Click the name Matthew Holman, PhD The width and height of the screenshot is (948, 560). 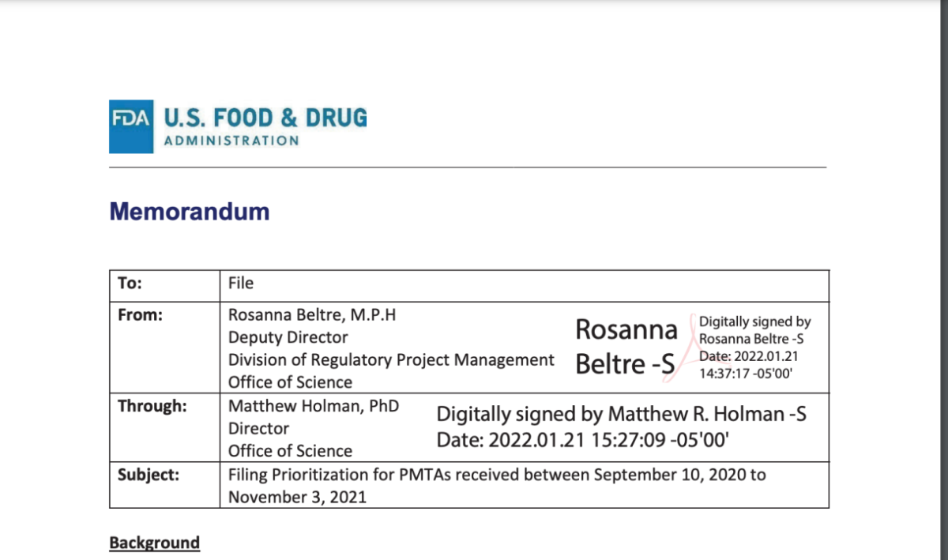314,406
